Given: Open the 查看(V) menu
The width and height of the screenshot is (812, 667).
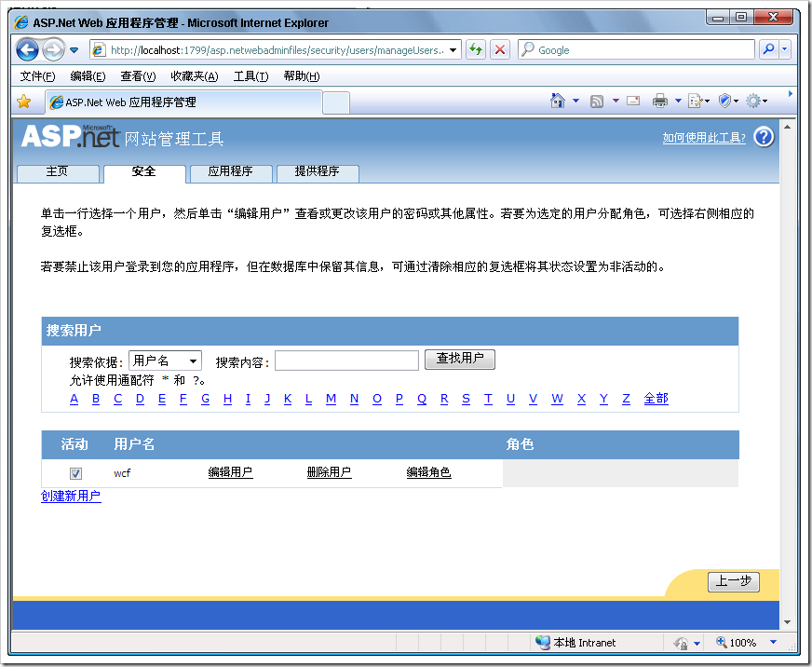Looking at the screenshot, I should [138, 76].
